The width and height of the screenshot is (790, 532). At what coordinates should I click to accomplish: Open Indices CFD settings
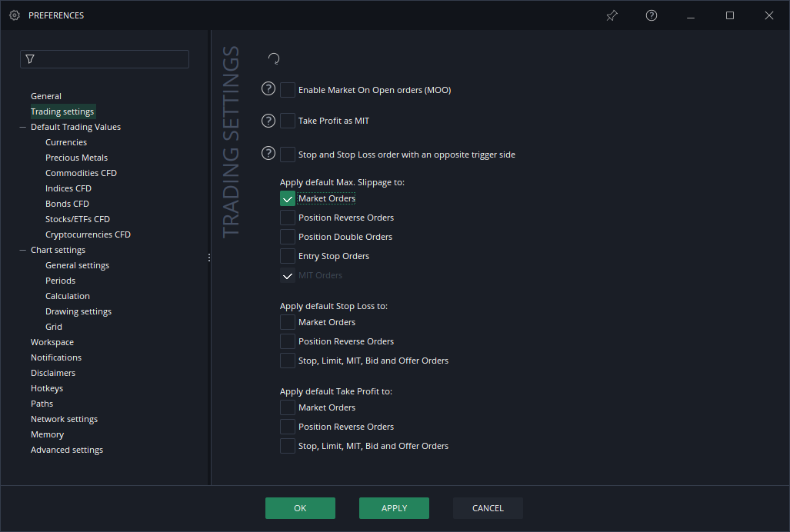point(68,188)
